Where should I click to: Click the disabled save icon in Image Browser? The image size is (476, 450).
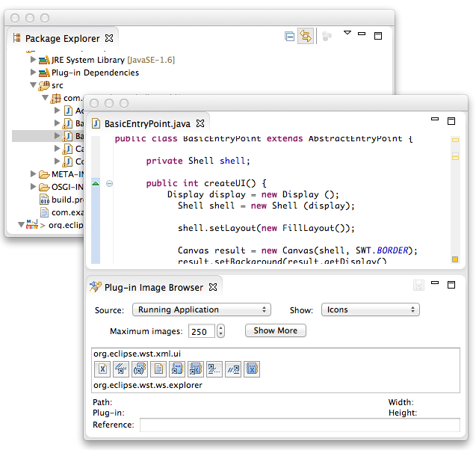[x=418, y=285]
